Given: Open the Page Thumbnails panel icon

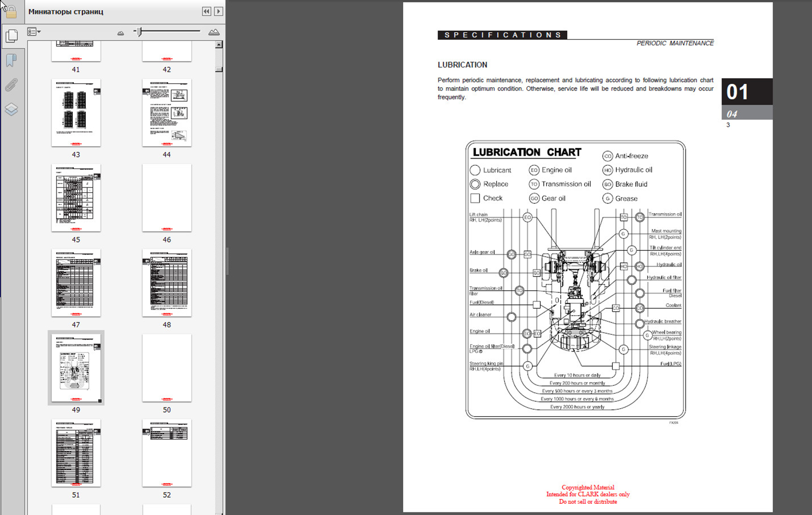Looking at the screenshot, I should [12, 36].
